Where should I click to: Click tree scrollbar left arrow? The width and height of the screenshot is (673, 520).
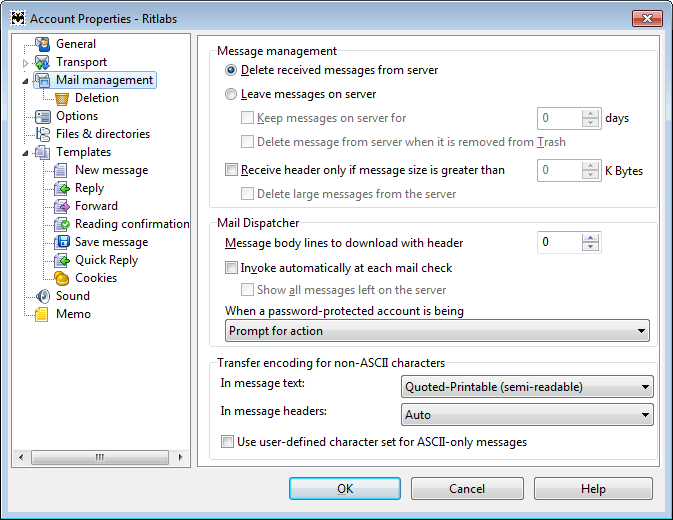21,457
